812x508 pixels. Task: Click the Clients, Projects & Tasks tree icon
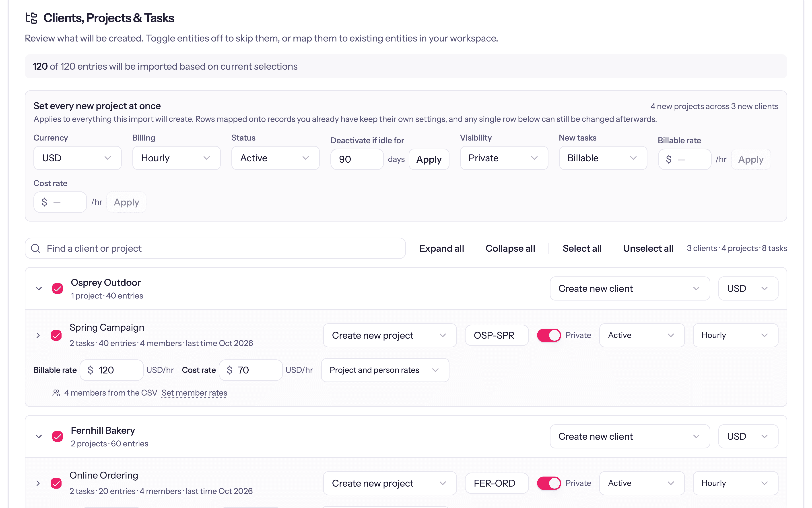click(31, 18)
